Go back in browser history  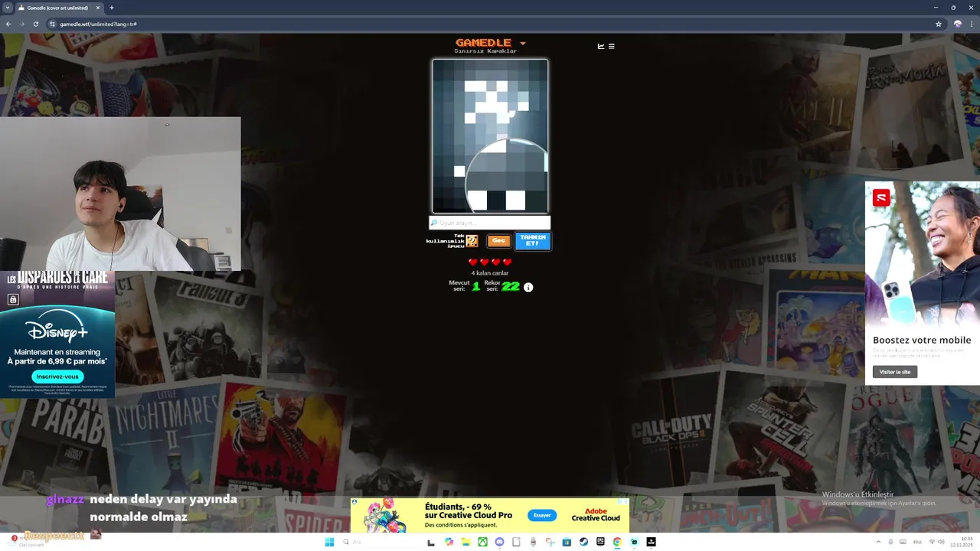coord(8,24)
